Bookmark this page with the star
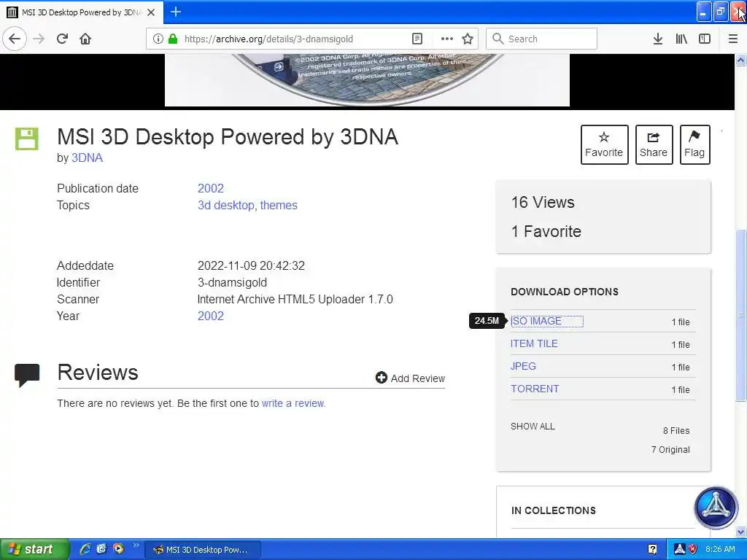The height and width of the screenshot is (560, 747). 468,39
